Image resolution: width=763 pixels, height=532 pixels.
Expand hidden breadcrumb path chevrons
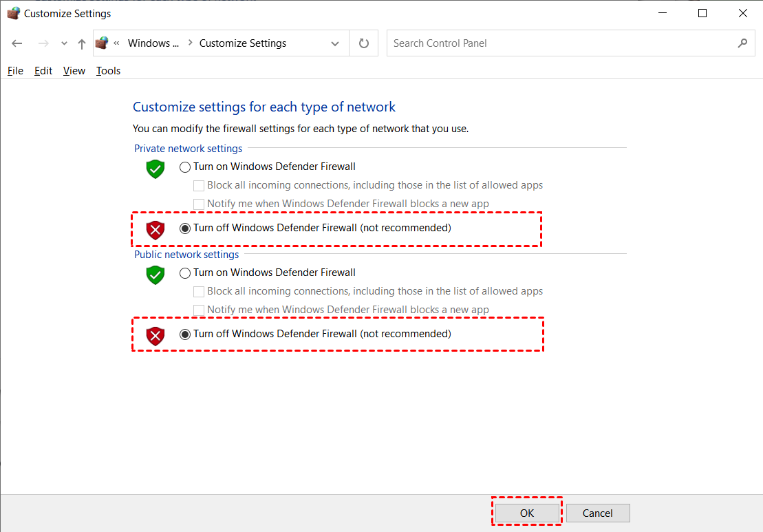(x=117, y=43)
